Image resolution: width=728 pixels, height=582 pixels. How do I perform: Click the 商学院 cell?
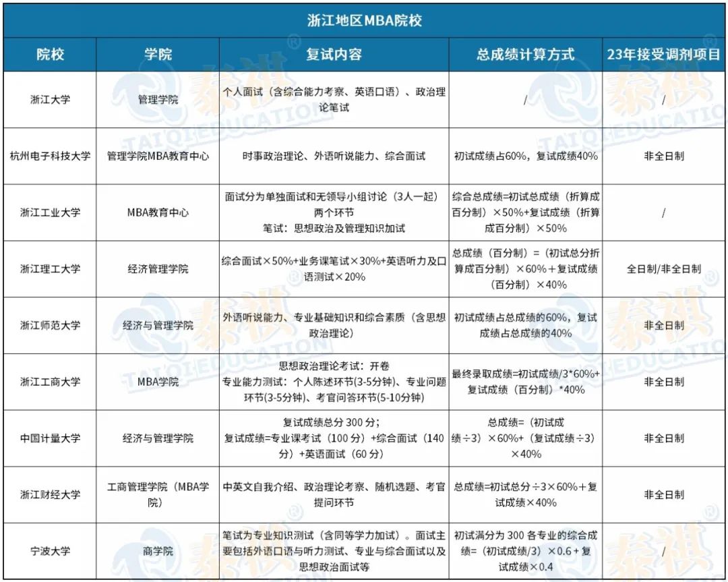pyautogui.click(x=158, y=551)
